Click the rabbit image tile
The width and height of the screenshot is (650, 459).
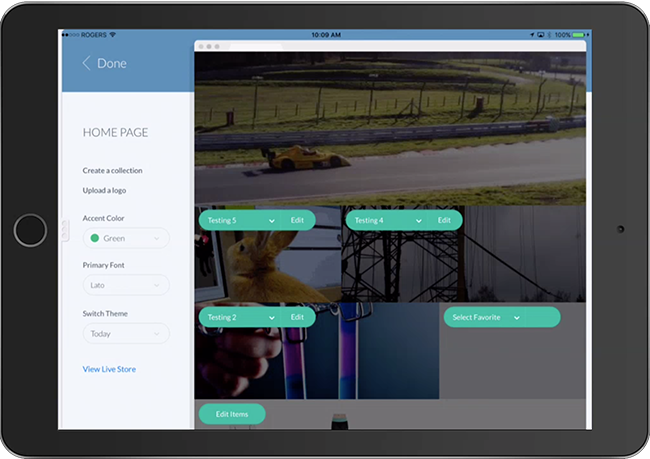[x=268, y=265]
